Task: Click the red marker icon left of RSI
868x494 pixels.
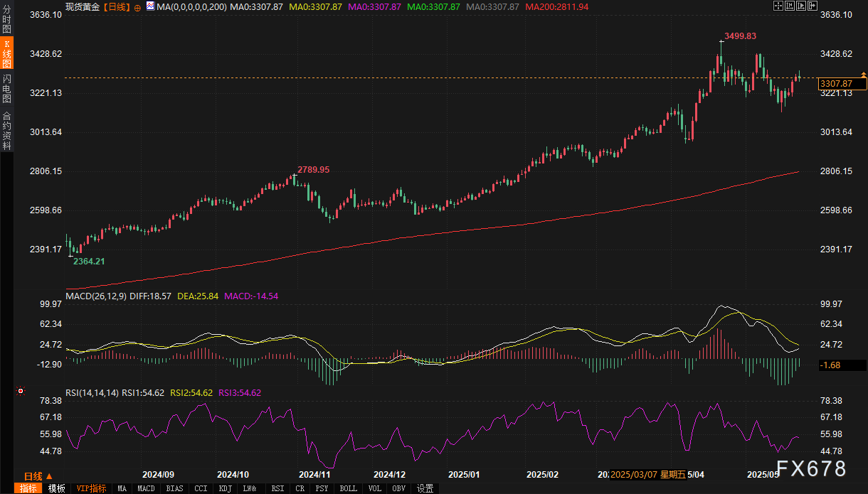Action: (x=21, y=391)
